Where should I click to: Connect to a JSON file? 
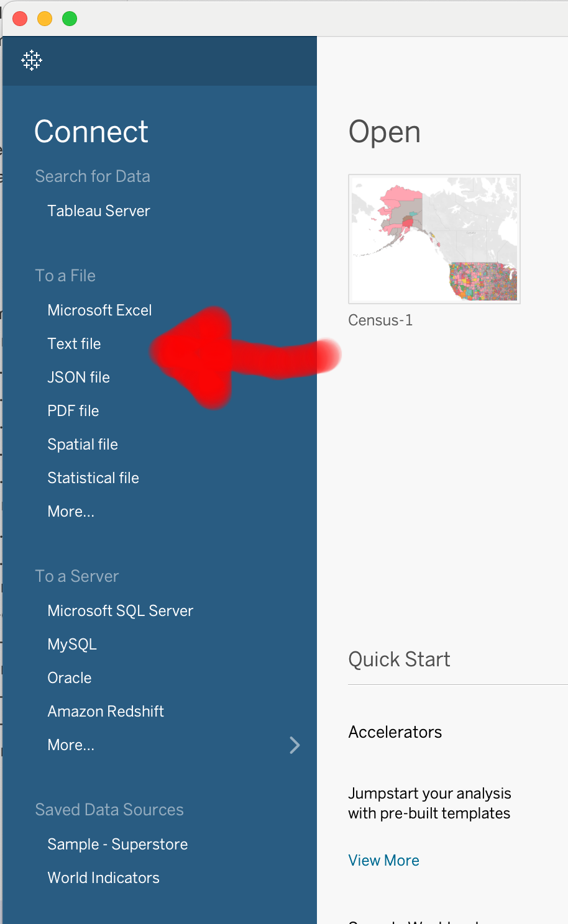pos(78,378)
